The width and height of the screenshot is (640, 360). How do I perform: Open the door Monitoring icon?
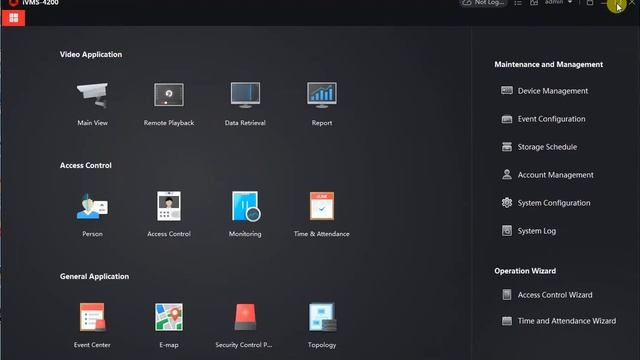(246, 206)
